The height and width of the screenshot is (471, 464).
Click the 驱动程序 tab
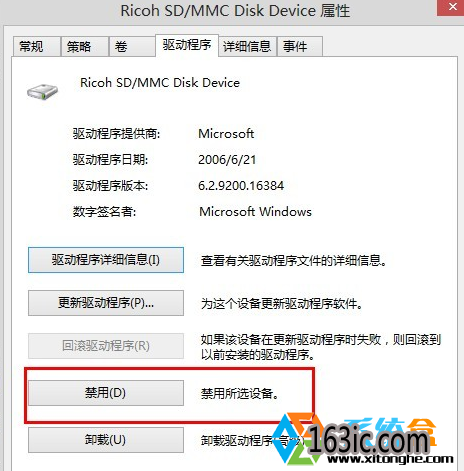[x=187, y=45]
